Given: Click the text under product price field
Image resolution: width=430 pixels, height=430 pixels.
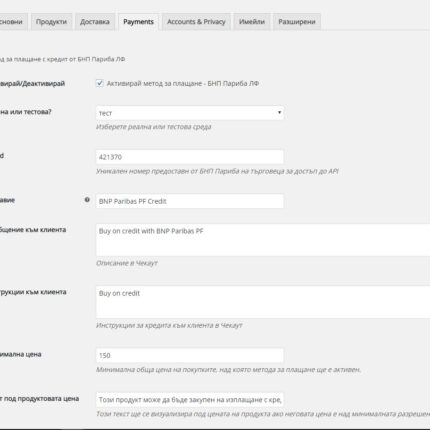Looking at the screenshot, I should coord(190,400).
